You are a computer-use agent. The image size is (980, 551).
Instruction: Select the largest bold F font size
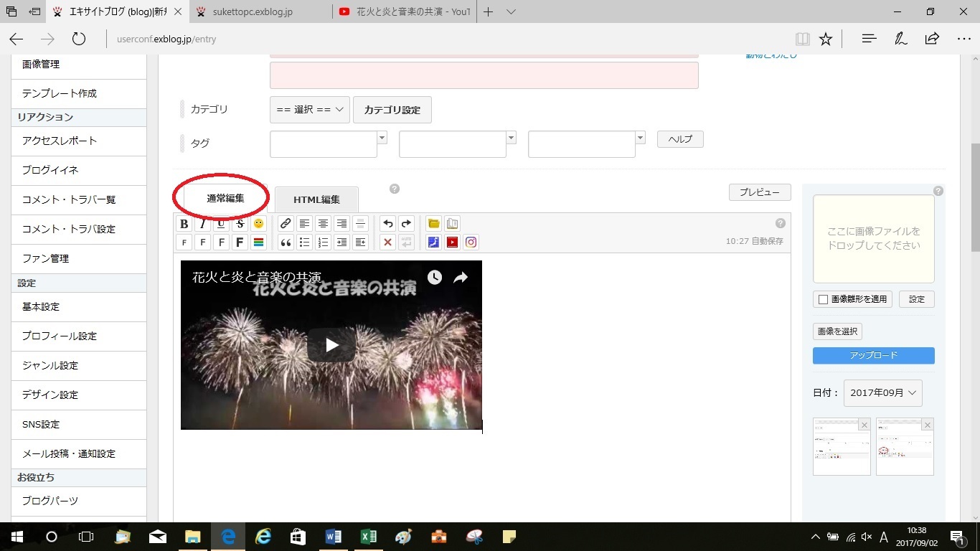pos(240,242)
